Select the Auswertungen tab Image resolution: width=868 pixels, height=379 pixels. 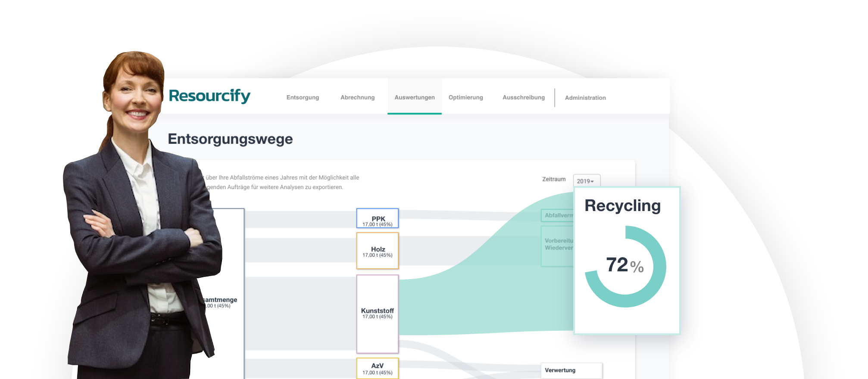tap(415, 97)
